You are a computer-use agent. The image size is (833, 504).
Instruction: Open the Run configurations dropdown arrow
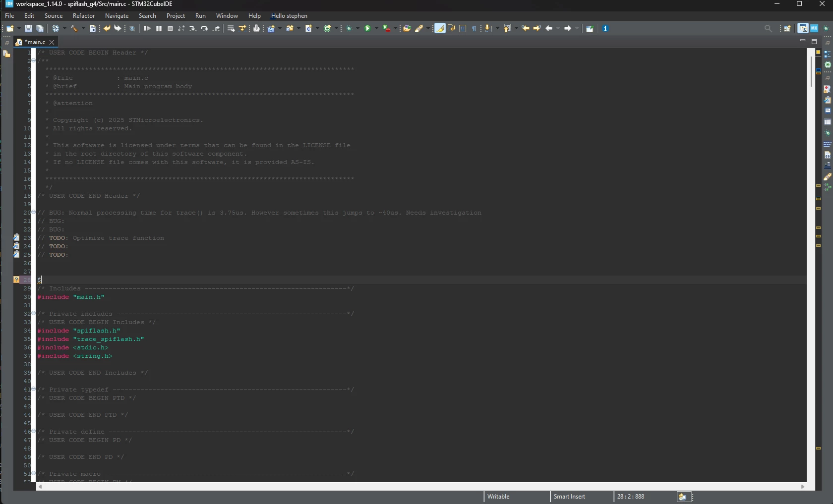376,29
